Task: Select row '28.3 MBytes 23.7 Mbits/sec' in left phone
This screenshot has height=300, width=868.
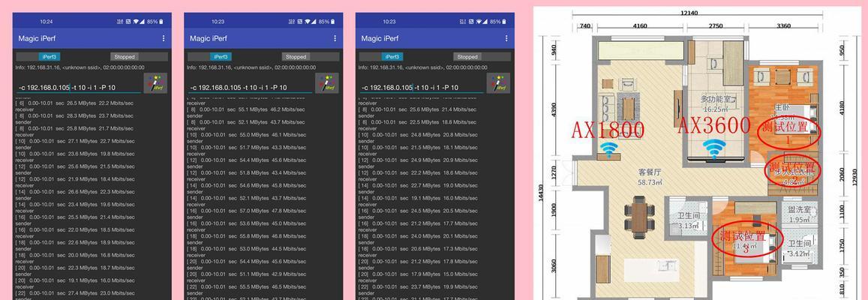Action: (75, 116)
